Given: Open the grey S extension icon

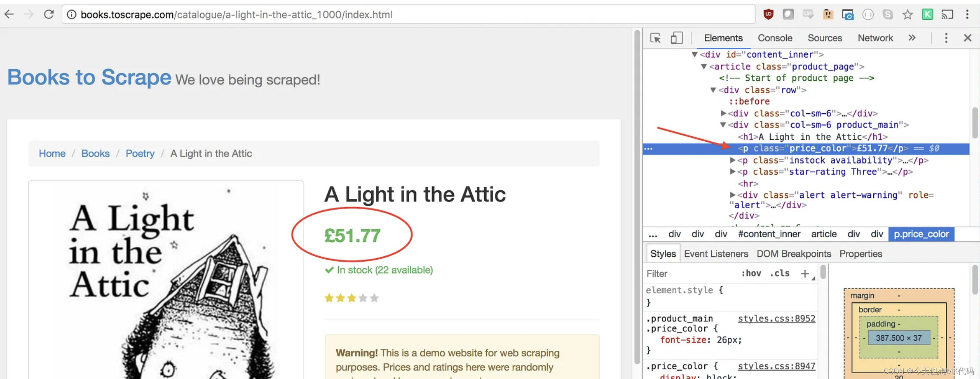Looking at the screenshot, I should [x=888, y=14].
